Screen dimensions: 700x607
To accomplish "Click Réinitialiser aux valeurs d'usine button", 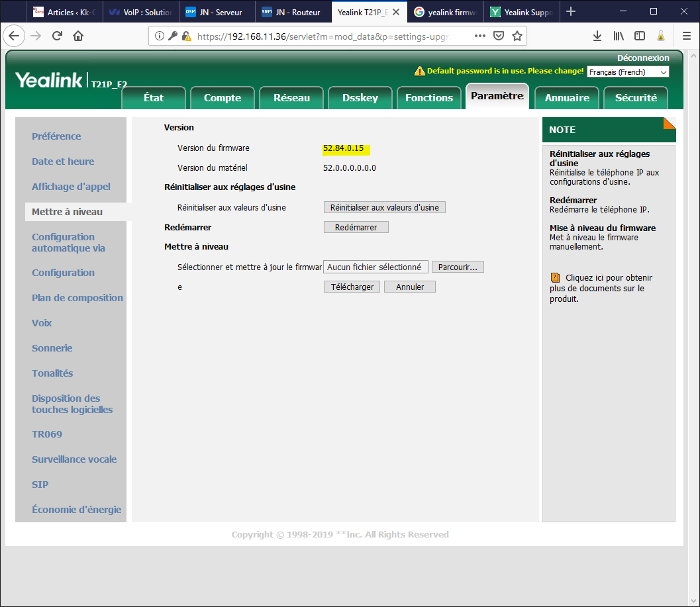I will tap(384, 207).
